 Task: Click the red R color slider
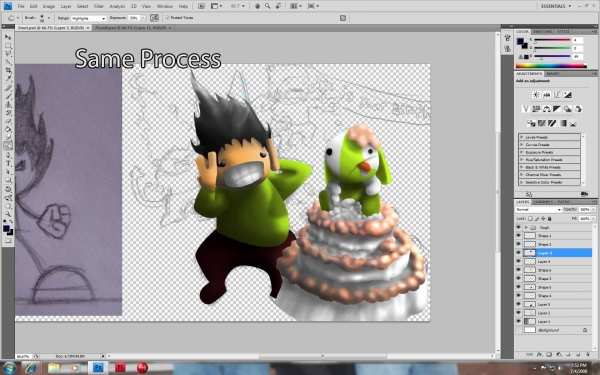[x=552, y=40]
